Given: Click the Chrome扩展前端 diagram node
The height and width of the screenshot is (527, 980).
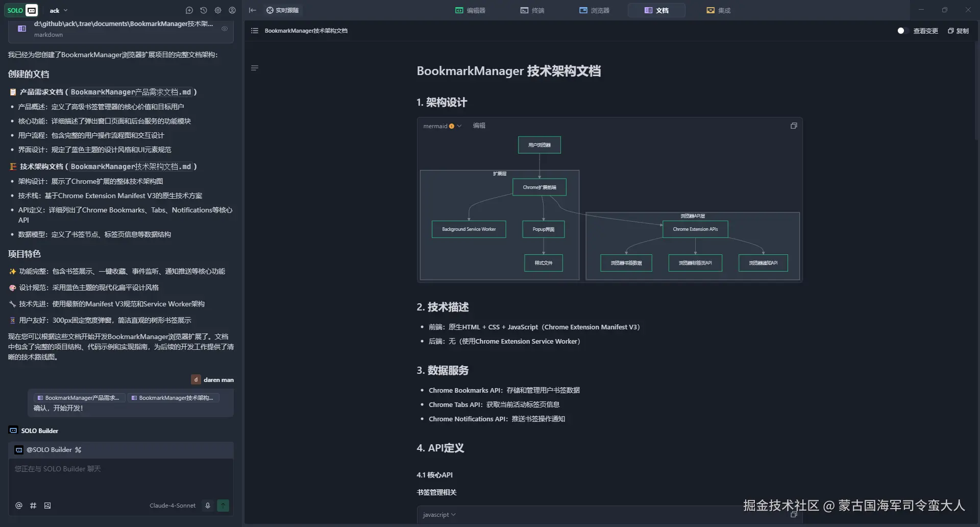Looking at the screenshot, I should [x=540, y=187].
